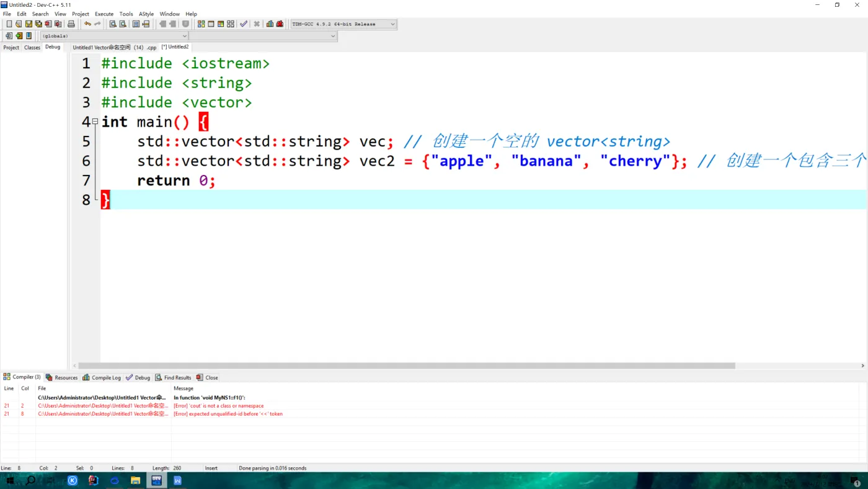This screenshot has width=868, height=489.
Task: Click line 7 'return 0;' in editor
Action: click(176, 181)
